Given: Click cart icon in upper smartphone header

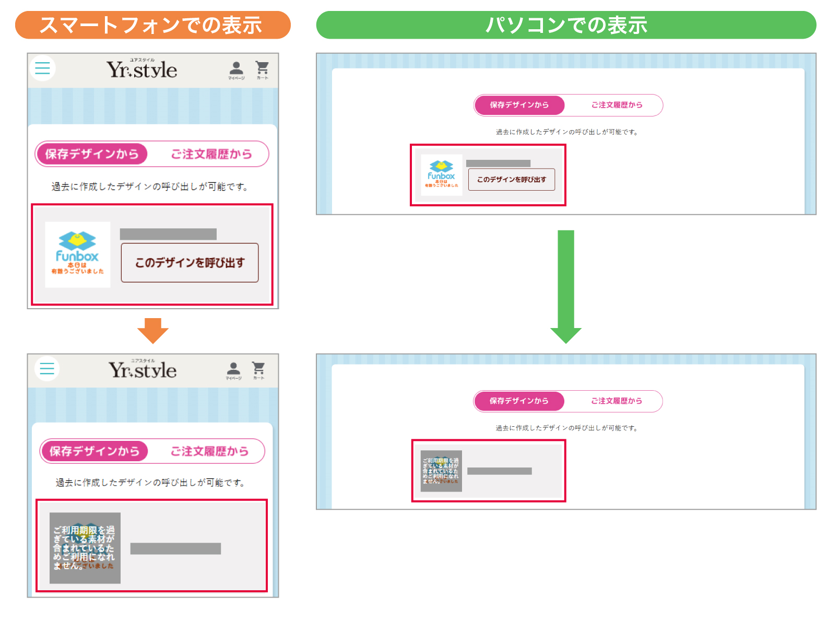Looking at the screenshot, I should [262, 69].
